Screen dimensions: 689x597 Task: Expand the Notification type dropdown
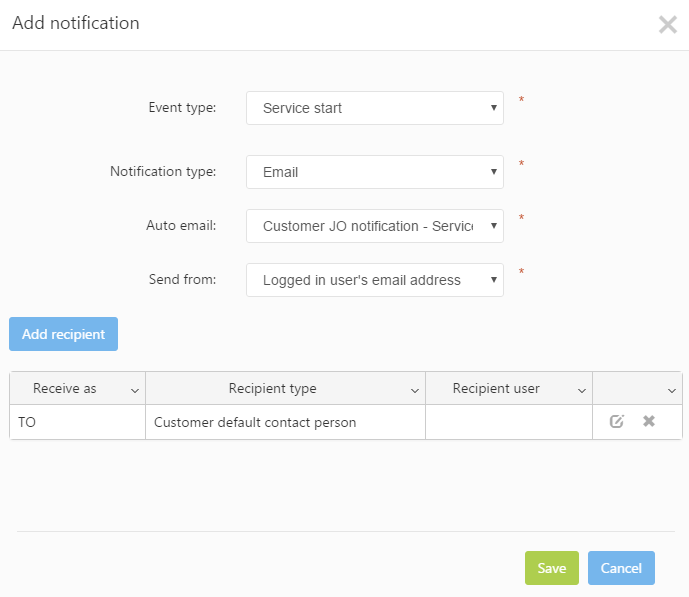(374, 172)
